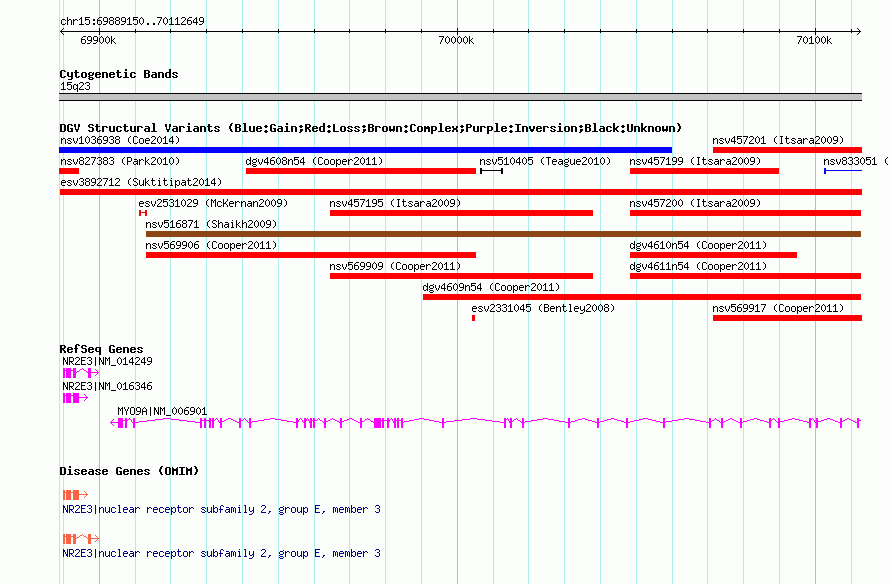Screen dimensions: 890x584
Task: Click the blue gain bar for nsv1036938
Action: coord(366,150)
